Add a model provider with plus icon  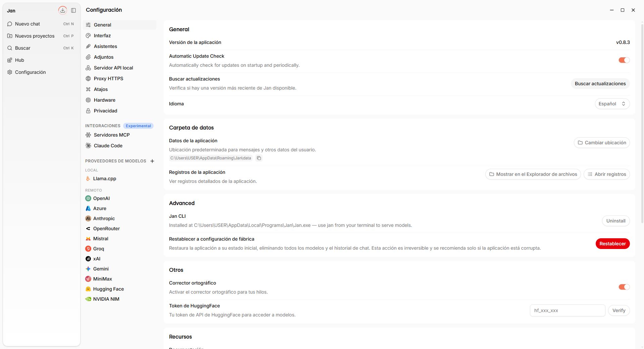[152, 161]
